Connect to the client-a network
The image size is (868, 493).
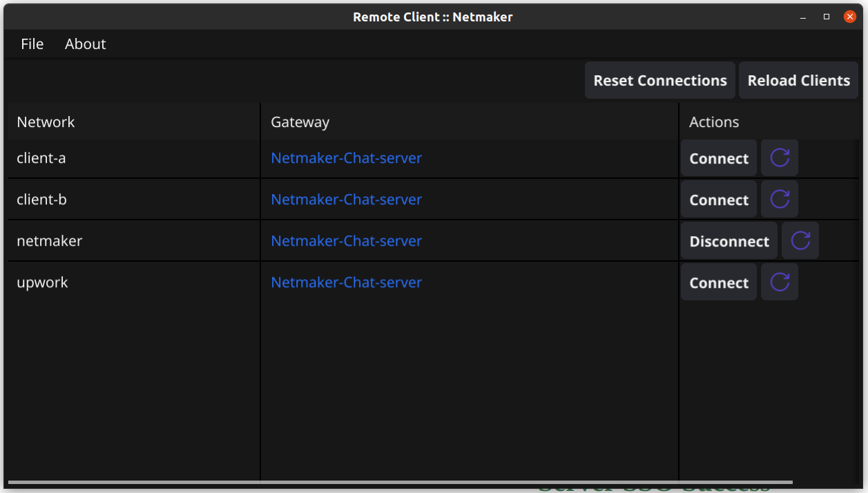(x=719, y=158)
